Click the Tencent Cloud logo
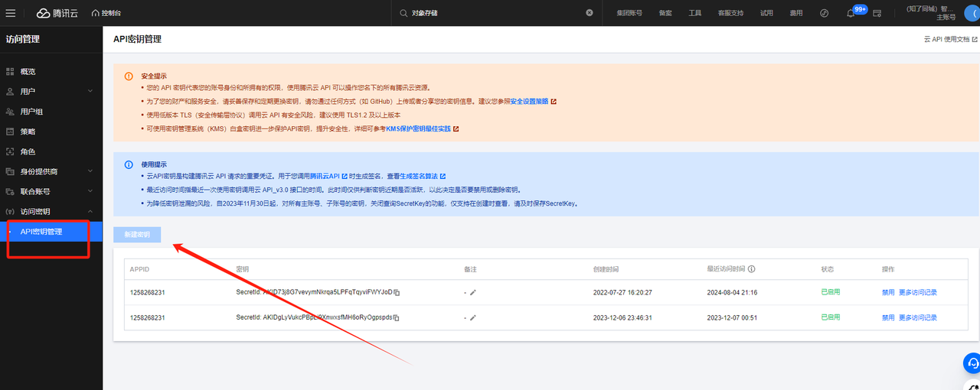This screenshot has width=980, height=390. pos(57,13)
